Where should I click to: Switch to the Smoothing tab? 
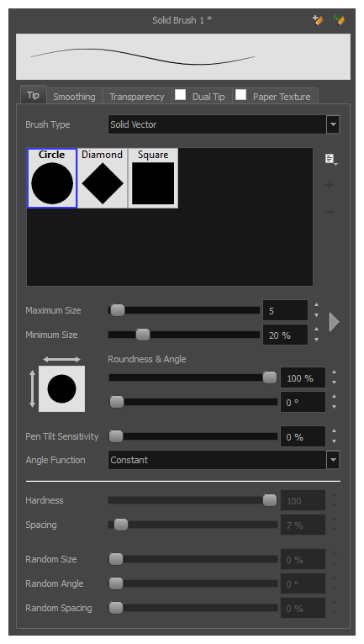click(x=74, y=97)
